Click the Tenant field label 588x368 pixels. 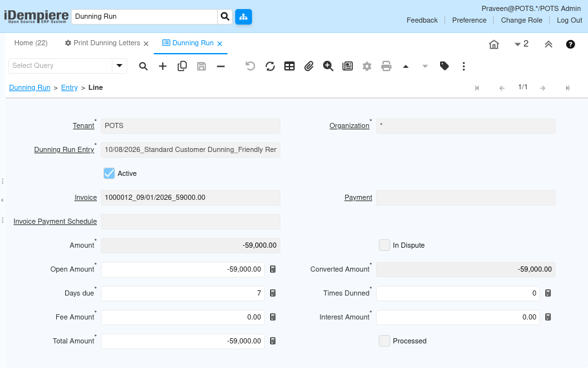click(x=83, y=126)
